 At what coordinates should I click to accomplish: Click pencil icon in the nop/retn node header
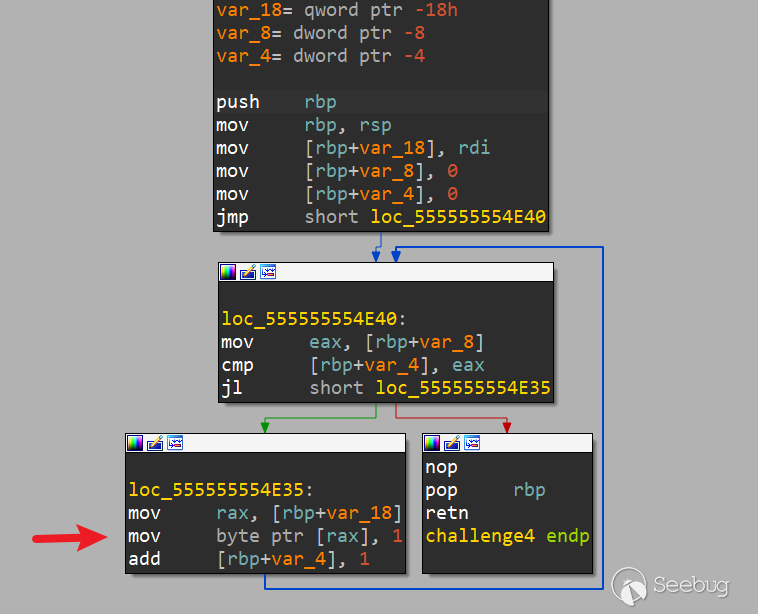tap(452, 443)
